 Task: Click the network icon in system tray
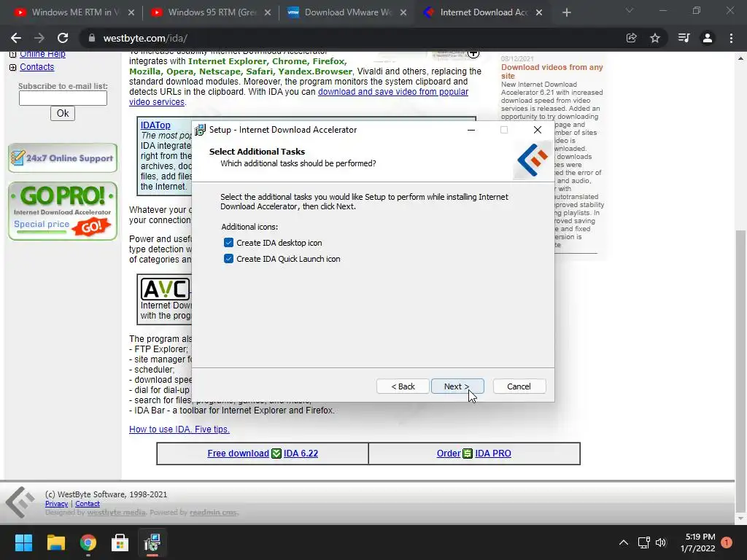[643, 542]
